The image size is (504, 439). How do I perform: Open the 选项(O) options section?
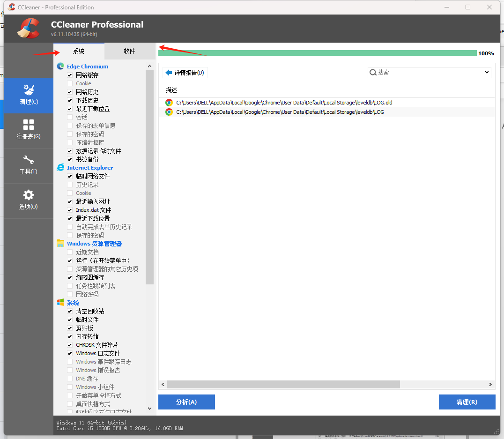click(x=29, y=201)
